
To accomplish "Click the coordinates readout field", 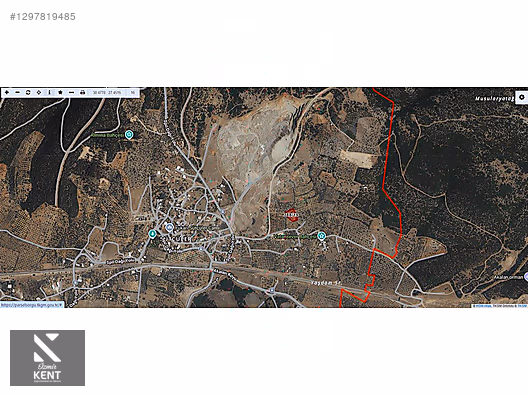I will pos(107,93).
